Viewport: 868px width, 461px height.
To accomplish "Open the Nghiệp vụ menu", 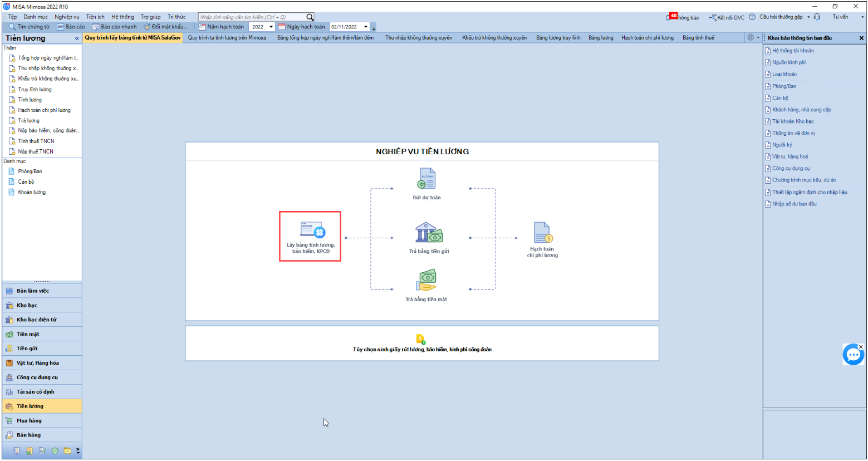I will (67, 17).
